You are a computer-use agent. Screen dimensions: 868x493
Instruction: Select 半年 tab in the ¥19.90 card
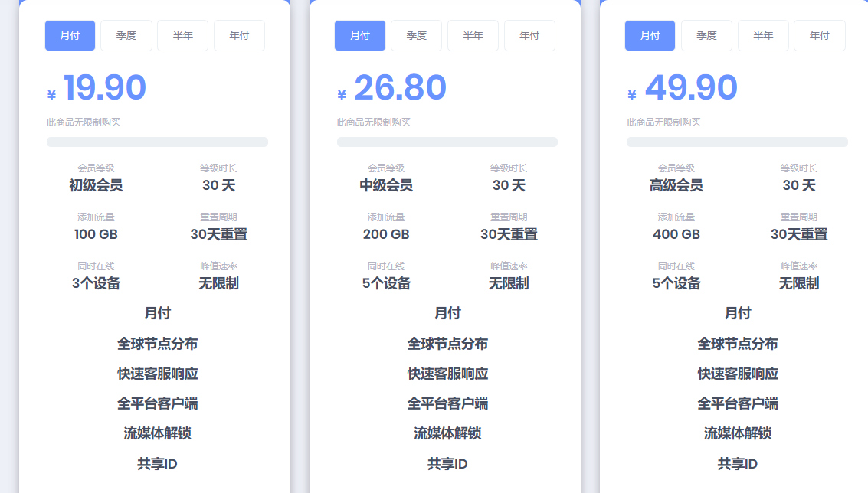tap(182, 35)
